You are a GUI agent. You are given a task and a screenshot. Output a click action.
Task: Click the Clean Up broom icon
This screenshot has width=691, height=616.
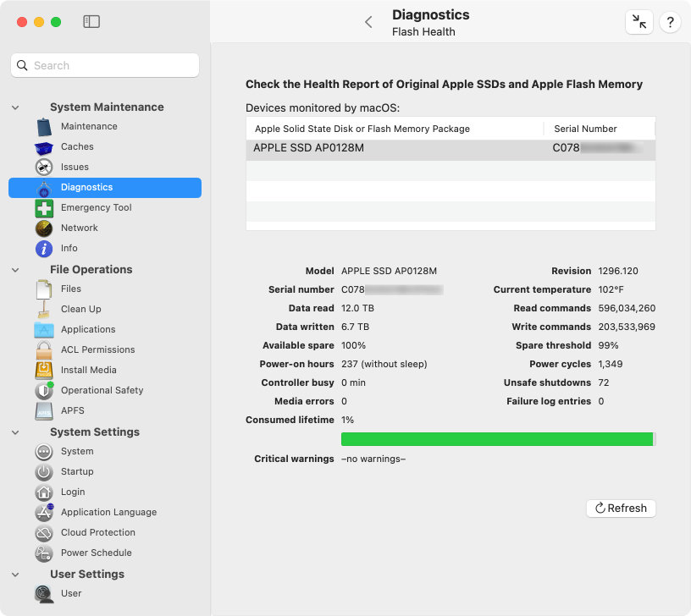44,309
